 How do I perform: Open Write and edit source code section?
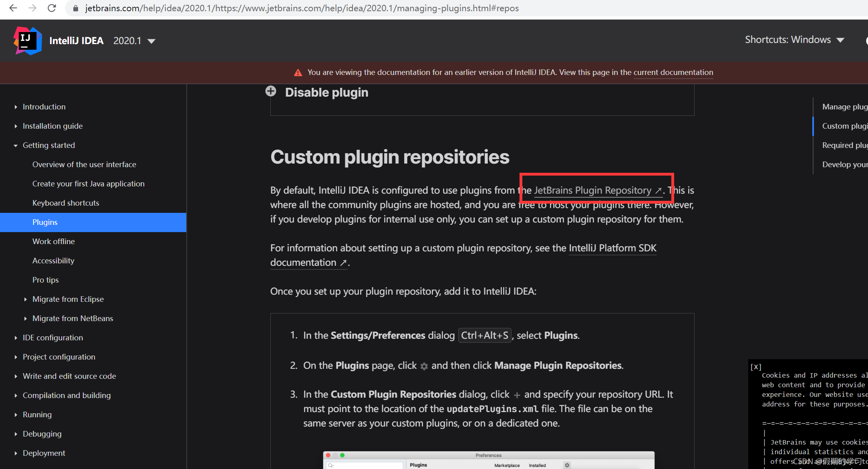point(69,376)
